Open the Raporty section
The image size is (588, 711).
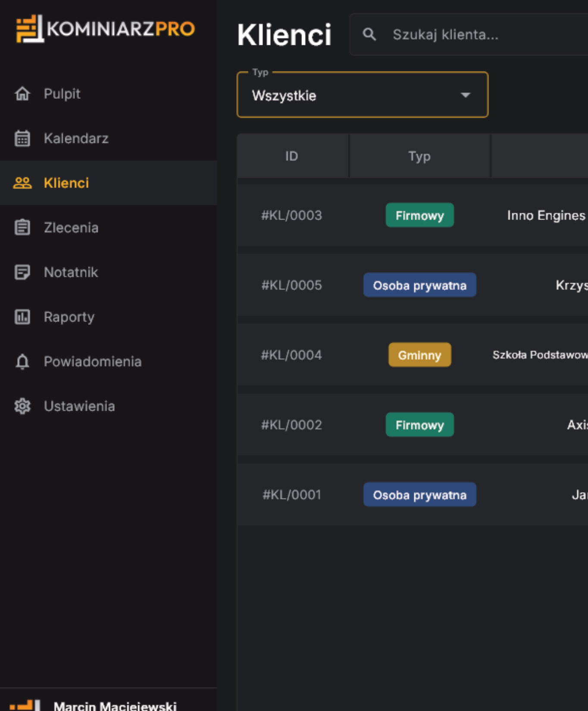point(109,317)
